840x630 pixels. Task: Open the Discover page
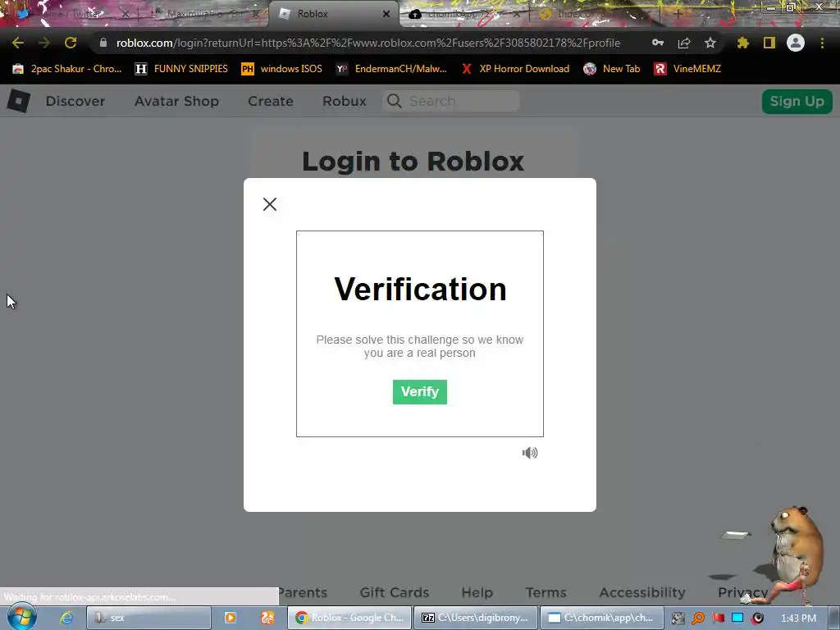(x=75, y=101)
